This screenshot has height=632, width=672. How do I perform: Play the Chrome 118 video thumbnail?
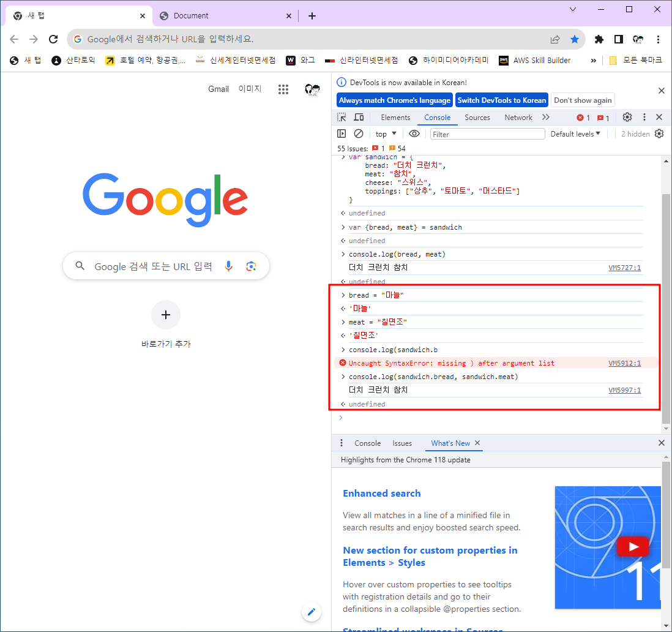point(633,547)
